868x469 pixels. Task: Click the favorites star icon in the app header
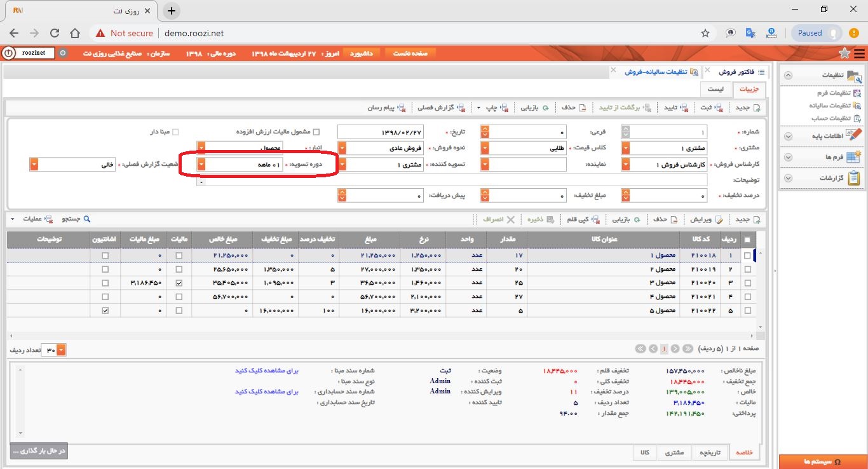844,53
